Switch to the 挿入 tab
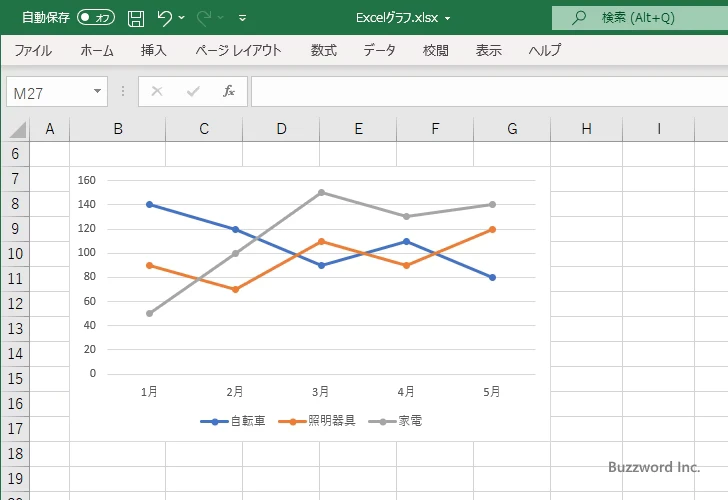Image resolution: width=728 pixels, height=500 pixels. [154, 50]
